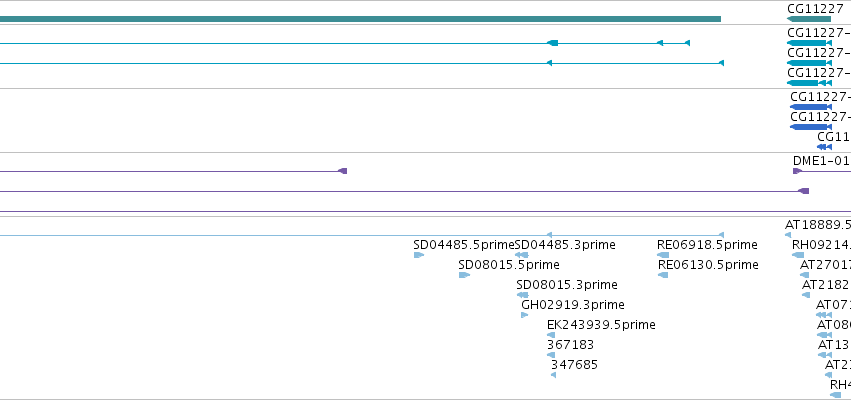Click the SD08015.3prime double-arrow glyph
Screen dimensions: 851x400
pos(522,295)
